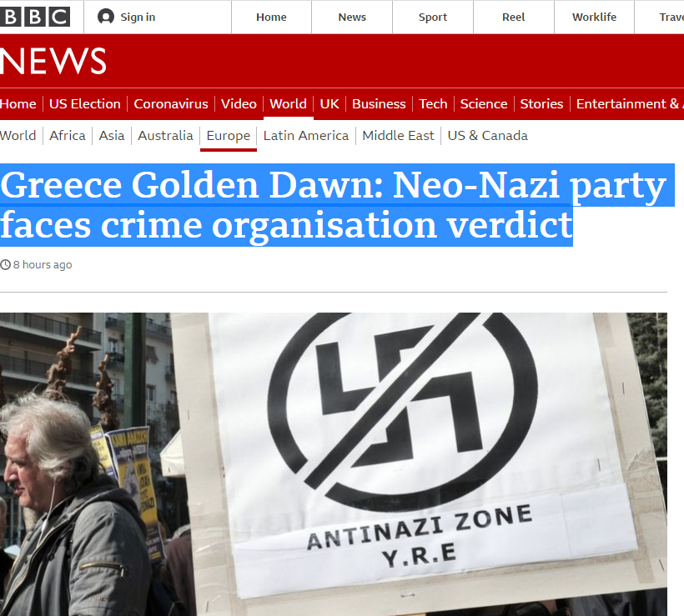The image size is (684, 616).
Task: Open the Science news tab
Action: click(484, 103)
